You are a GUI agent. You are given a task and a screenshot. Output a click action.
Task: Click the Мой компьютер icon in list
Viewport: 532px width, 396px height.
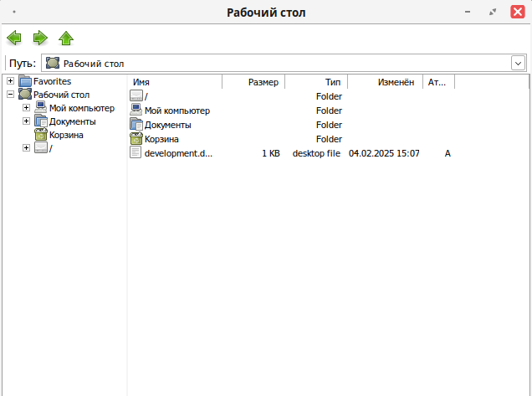point(136,111)
